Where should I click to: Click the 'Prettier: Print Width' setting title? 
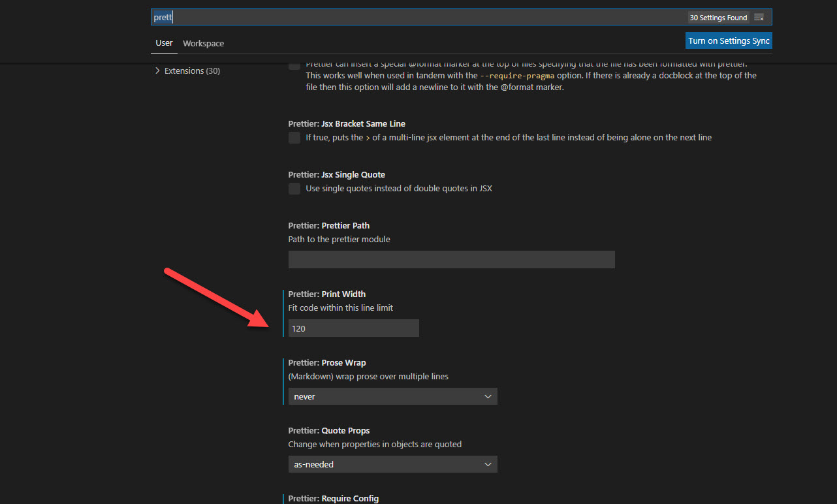pos(327,294)
